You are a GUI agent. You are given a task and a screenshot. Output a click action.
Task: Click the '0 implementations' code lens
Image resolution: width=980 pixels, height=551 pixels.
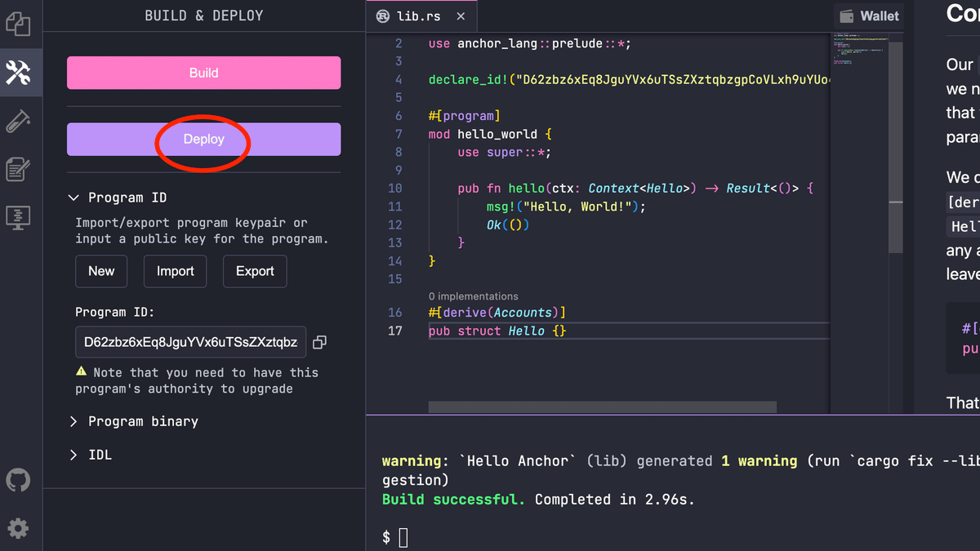coord(474,296)
